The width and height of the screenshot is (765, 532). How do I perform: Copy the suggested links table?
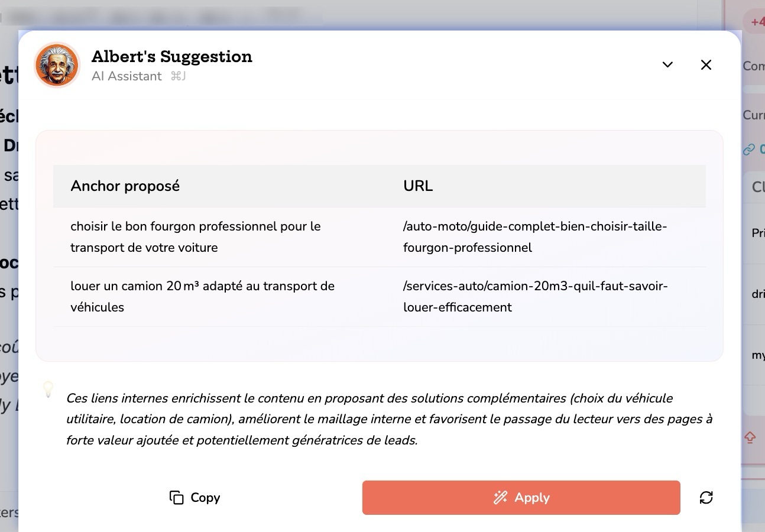[x=195, y=498]
